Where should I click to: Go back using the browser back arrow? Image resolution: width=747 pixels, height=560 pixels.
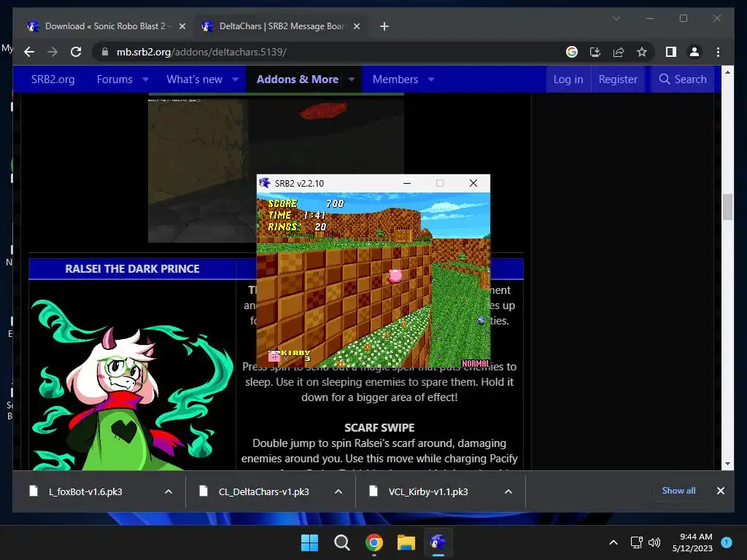(29, 52)
